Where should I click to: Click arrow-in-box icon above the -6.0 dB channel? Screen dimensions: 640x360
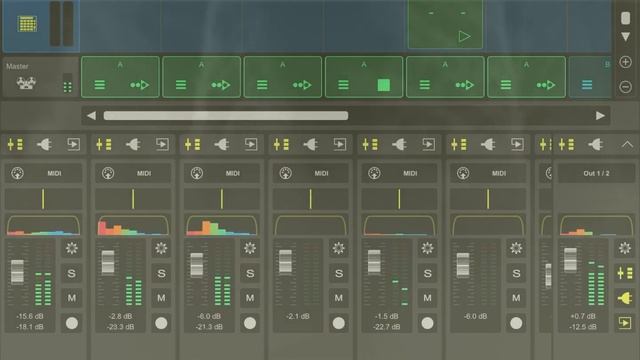[517, 144]
